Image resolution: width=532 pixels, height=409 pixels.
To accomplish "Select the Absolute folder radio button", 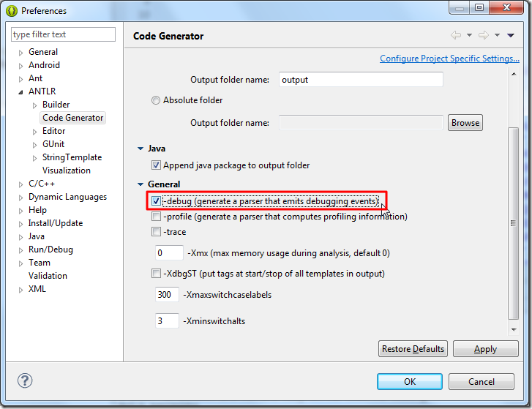I will point(156,100).
